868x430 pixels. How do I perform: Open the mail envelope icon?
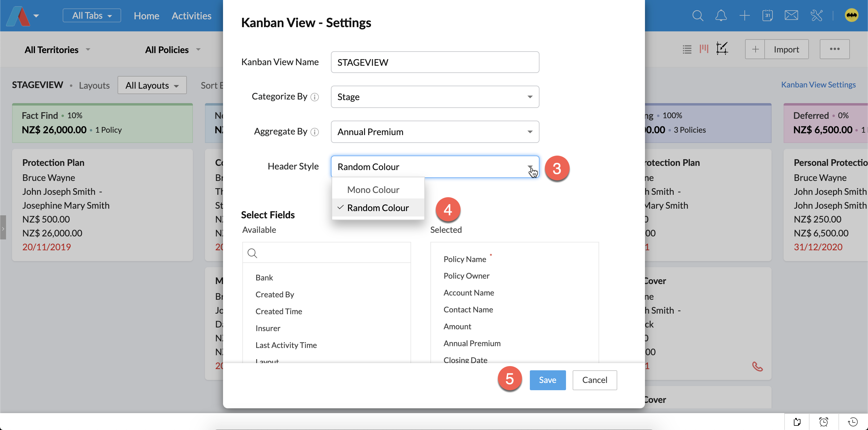[x=791, y=15]
